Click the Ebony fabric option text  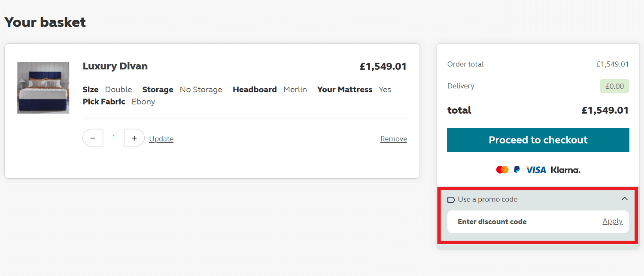(143, 102)
